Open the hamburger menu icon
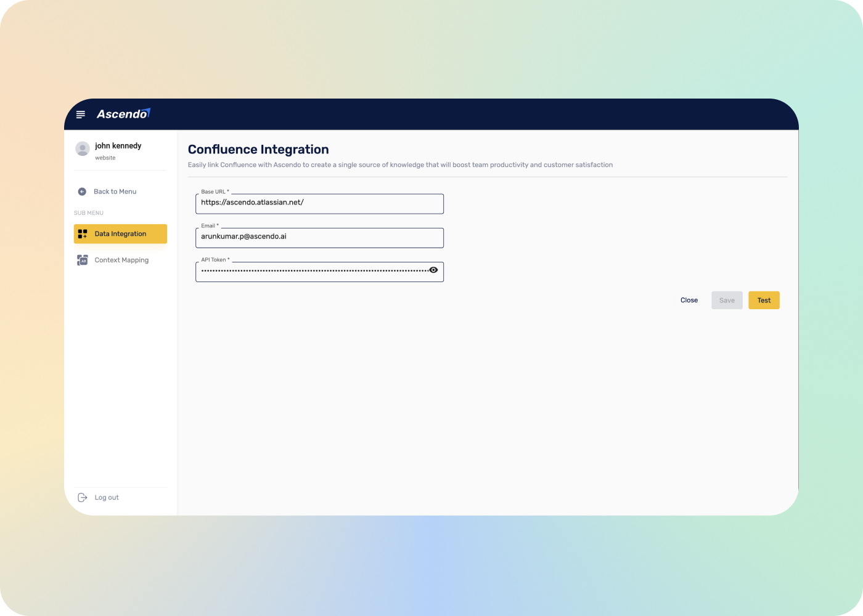Viewport: 863px width, 616px height. (x=80, y=115)
